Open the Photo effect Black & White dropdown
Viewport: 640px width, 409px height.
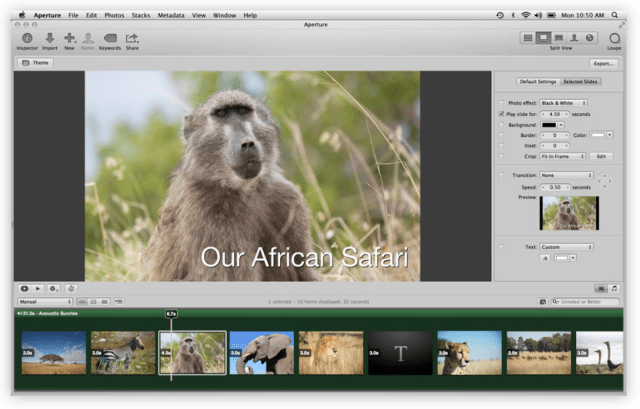[x=564, y=103]
